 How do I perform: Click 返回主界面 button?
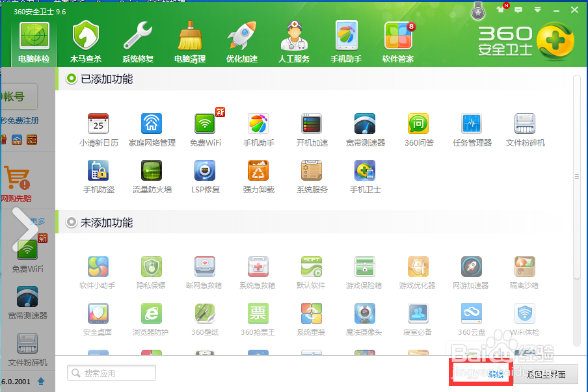[x=546, y=374]
